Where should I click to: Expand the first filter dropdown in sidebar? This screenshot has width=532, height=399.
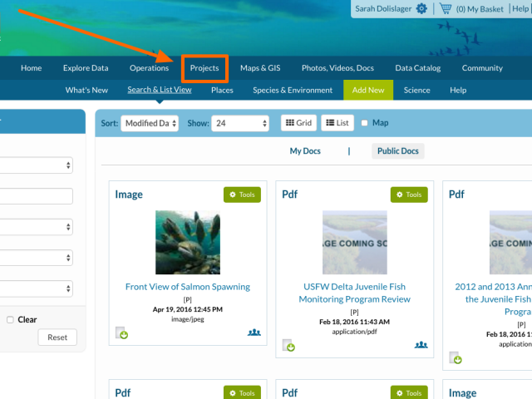pos(37,165)
